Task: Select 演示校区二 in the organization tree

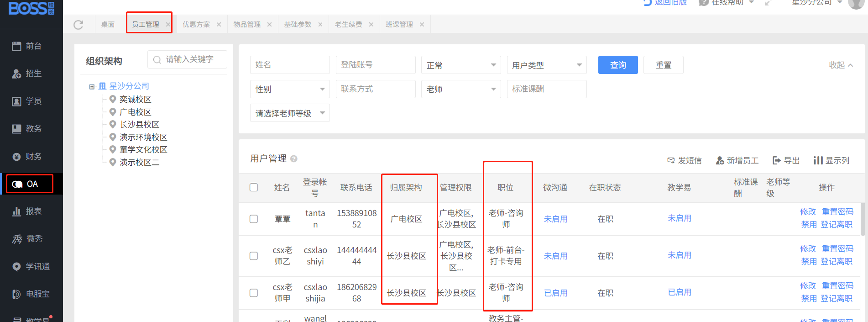Action: 139,162
